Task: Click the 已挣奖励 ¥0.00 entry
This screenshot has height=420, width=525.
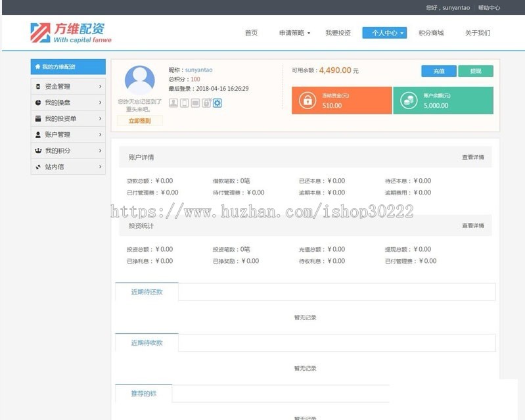Action: [236, 261]
